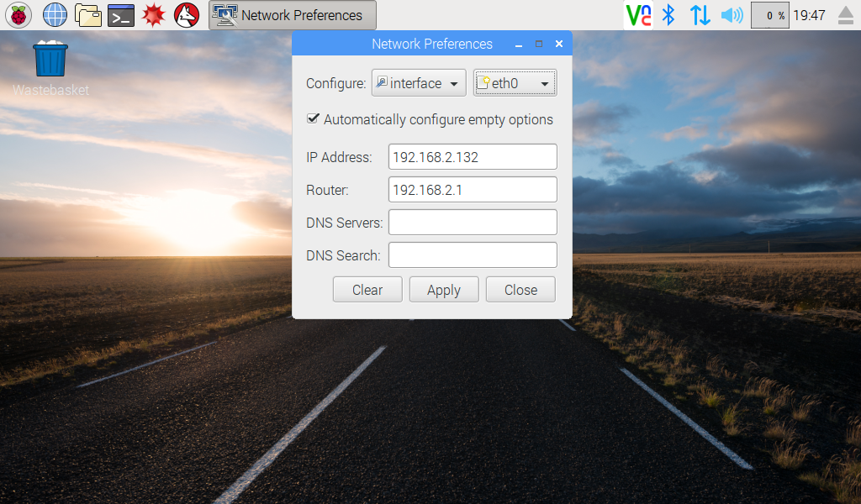Click the eject media icon
The width and height of the screenshot is (861, 504).
846,15
